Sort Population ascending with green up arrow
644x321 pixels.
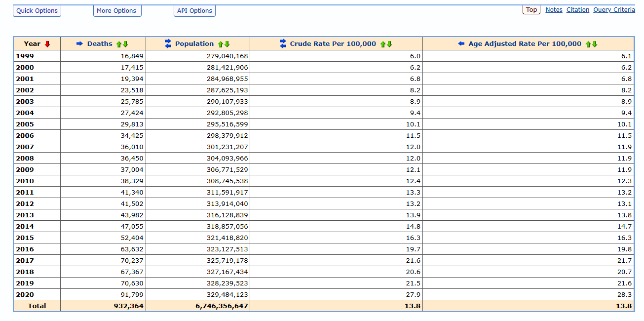[221, 44]
